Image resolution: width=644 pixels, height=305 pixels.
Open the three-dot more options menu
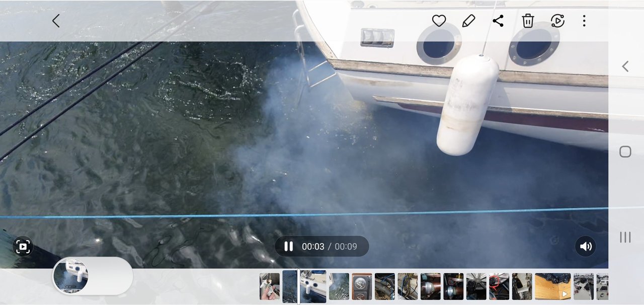584,21
